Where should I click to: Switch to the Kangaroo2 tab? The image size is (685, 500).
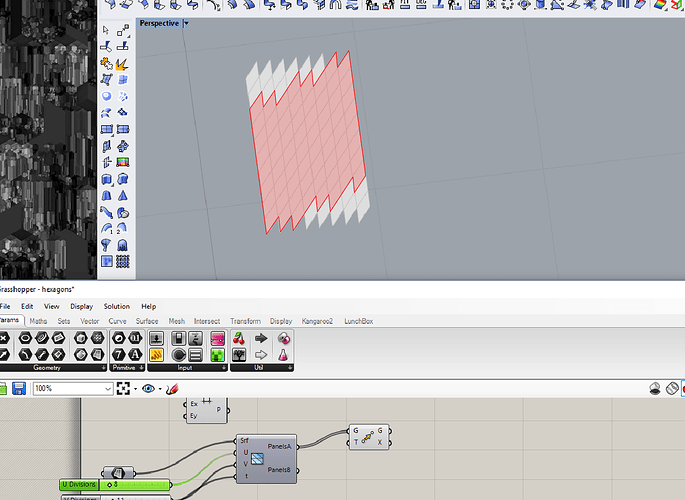point(317,321)
